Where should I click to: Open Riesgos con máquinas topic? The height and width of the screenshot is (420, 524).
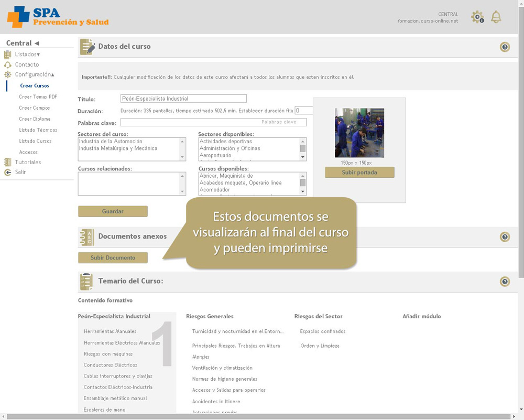[108, 354]
